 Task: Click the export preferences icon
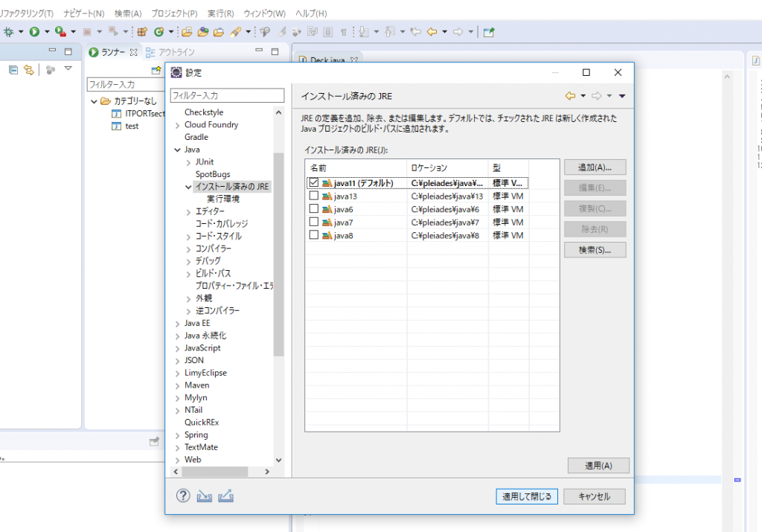click(x=226, y=496)
